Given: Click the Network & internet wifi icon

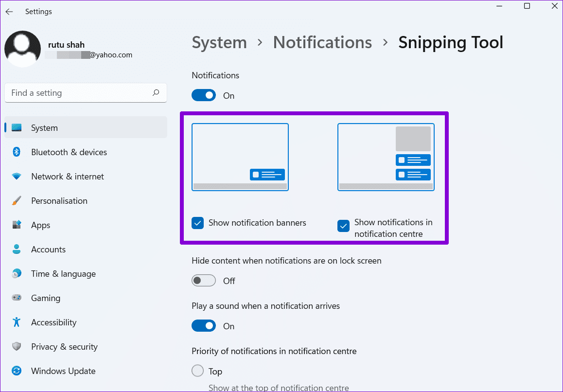Looking at the screenshot, I should point(17,177).
